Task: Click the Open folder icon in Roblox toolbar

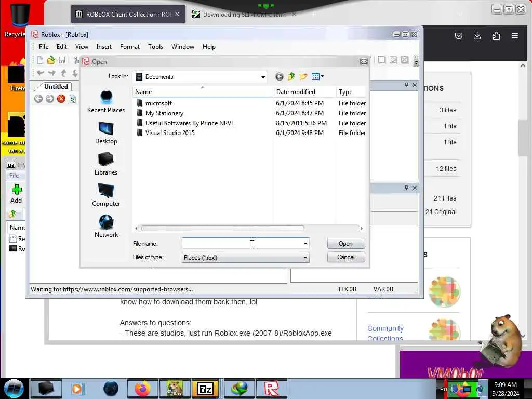Action: [51, 60]
